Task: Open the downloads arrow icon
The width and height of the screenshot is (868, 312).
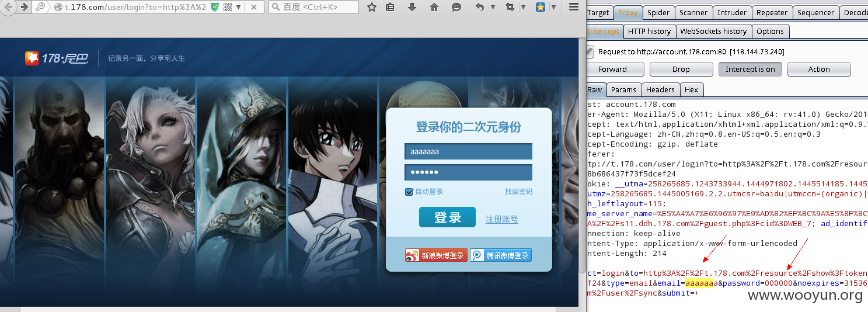Action: (412, 7)
